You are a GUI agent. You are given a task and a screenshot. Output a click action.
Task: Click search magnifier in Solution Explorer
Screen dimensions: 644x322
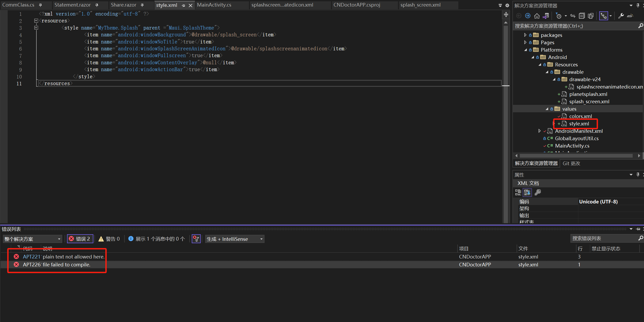click(640, 26)
